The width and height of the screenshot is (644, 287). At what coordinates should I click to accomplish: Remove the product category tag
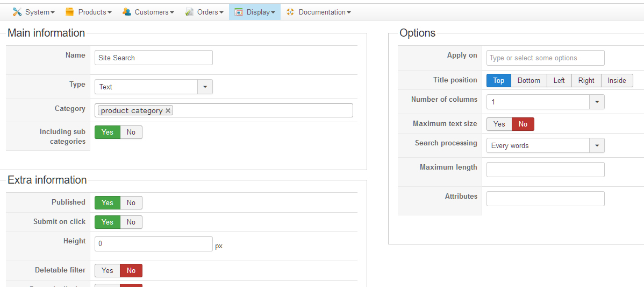coord(168,110)
